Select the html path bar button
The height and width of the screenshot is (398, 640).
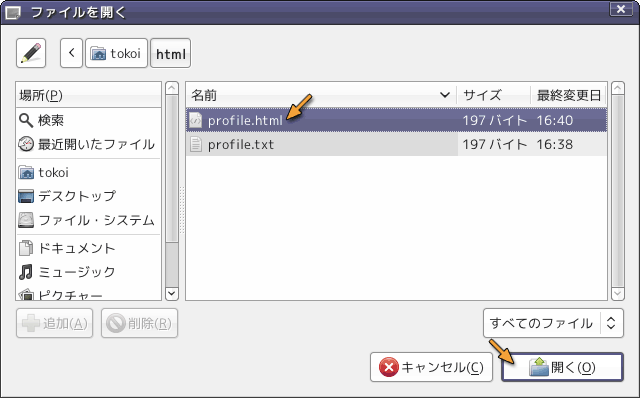pyautogui.click(x=171, y=53)
